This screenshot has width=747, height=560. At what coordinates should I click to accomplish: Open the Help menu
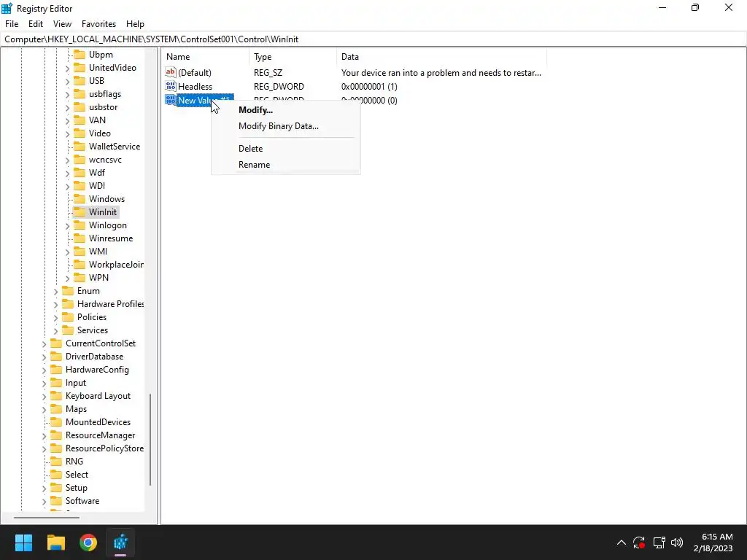coord(135,24)
